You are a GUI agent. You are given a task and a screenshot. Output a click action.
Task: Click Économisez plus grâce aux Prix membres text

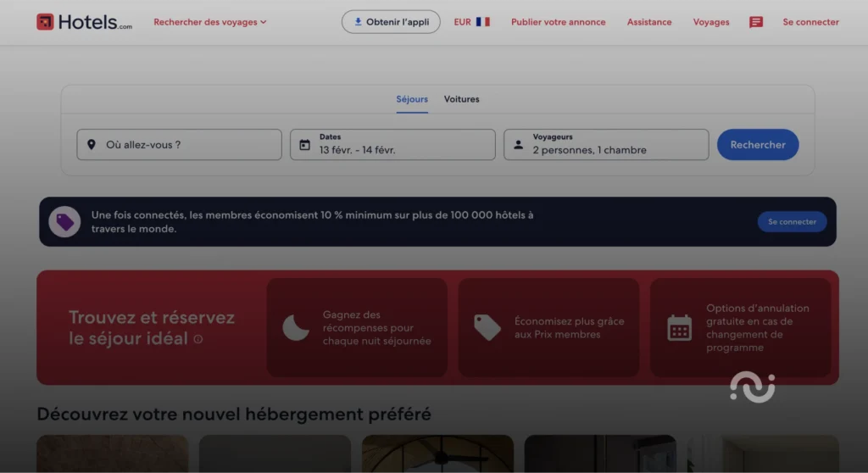[x=569, y=327]
